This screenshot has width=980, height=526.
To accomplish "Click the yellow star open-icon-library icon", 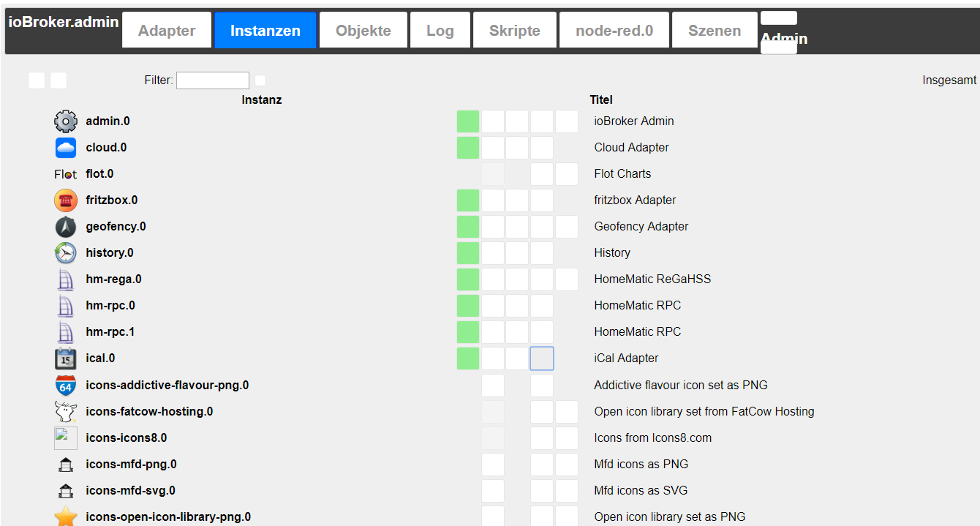I will pyautogui.click(x=66, y=517).
